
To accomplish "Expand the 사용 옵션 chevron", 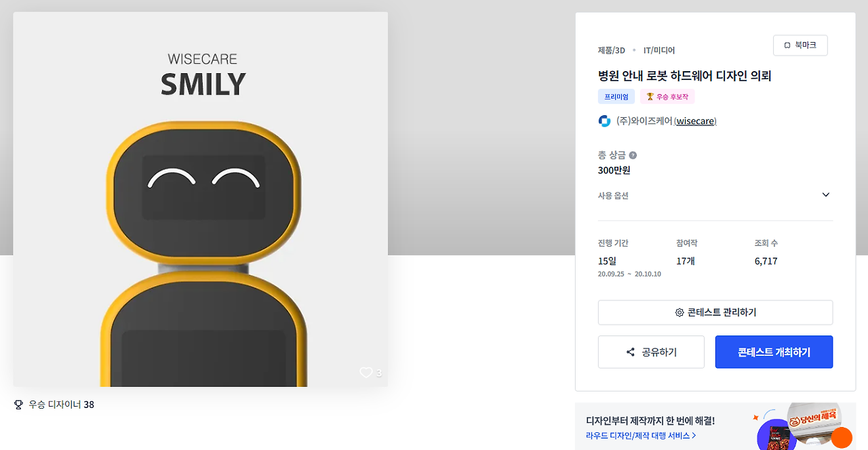I will tap(825, 195).
